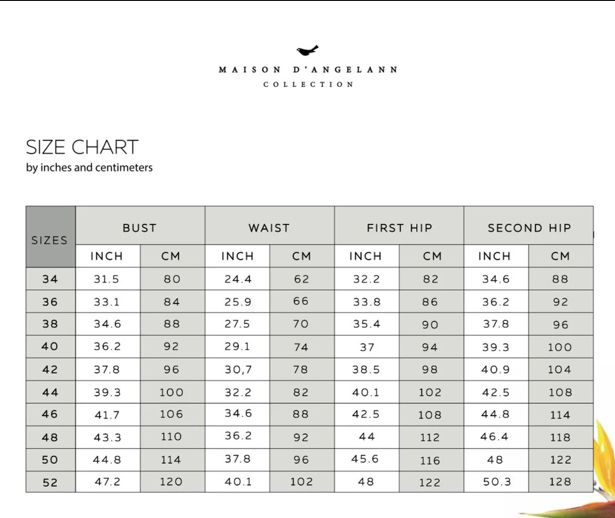This screenshot has width=615, height=518.
Task: Click the Collection text under brand name
Action: pos(308,85)
